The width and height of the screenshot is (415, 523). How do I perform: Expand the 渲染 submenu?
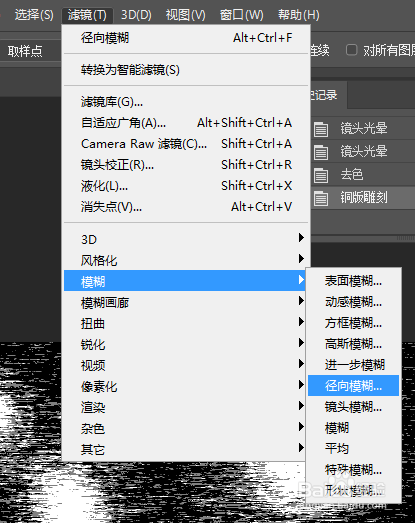click(x=184, y=407)
